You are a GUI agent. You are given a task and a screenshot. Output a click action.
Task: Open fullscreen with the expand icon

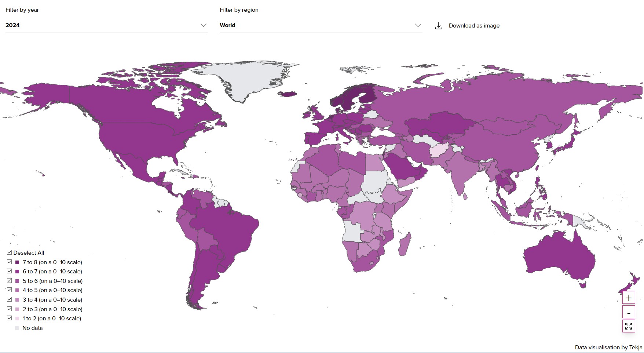click(629, 325)
